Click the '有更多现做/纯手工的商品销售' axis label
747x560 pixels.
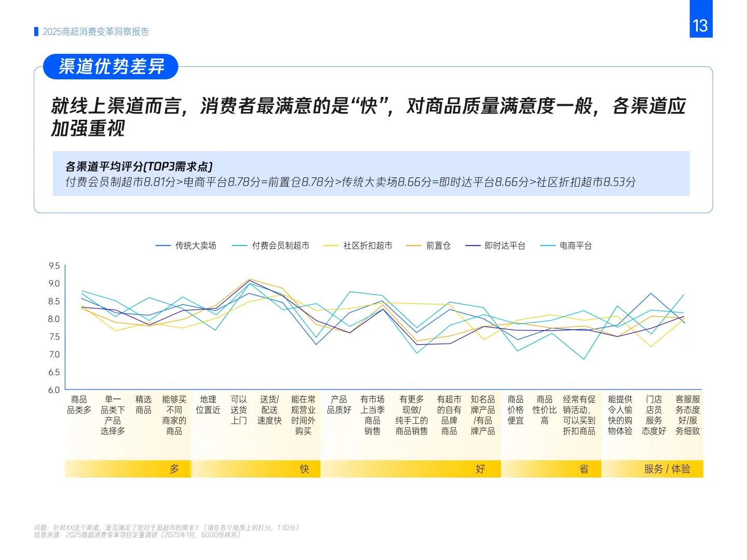tap(411, 415)
